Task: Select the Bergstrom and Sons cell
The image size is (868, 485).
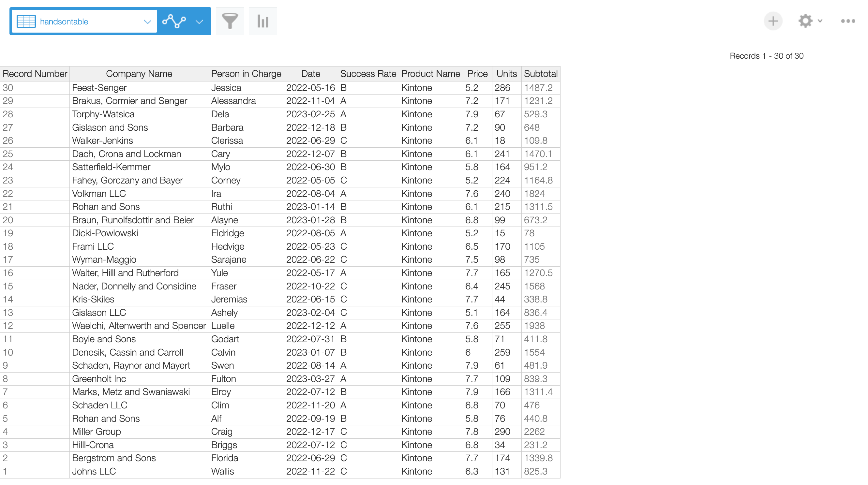Action: point(139,458)
